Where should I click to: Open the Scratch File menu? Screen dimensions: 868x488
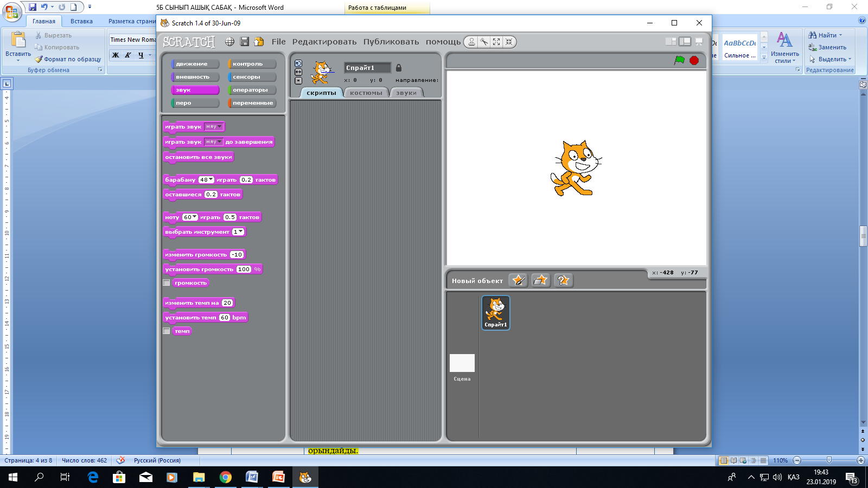[279, 42]
